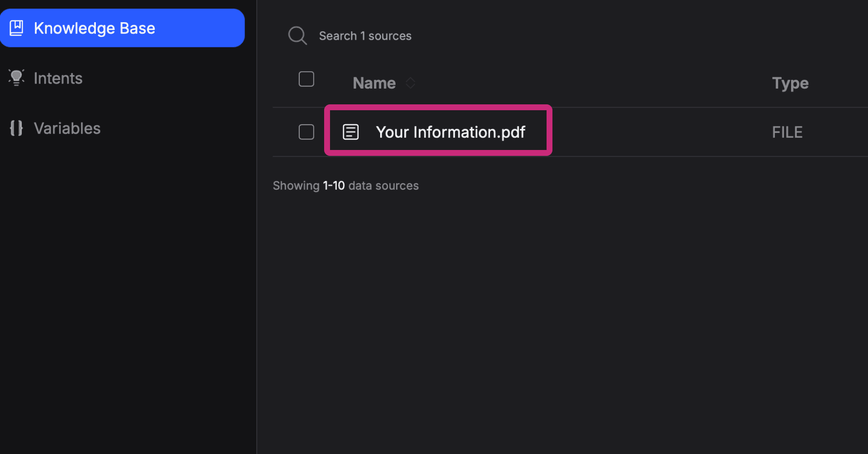Image resolution: width=868 pixels, height=454 pixels.
Task: Open the Knowledge Base section
Action: (94, 28)
